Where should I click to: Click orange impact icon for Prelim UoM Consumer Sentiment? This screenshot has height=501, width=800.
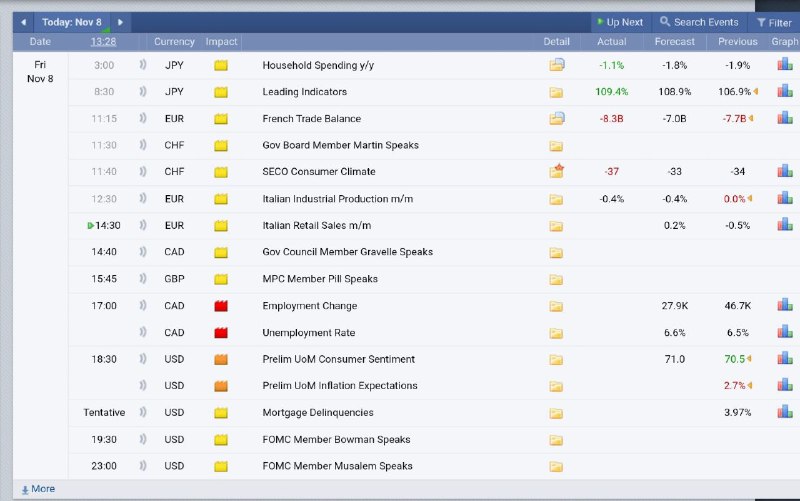221,359
